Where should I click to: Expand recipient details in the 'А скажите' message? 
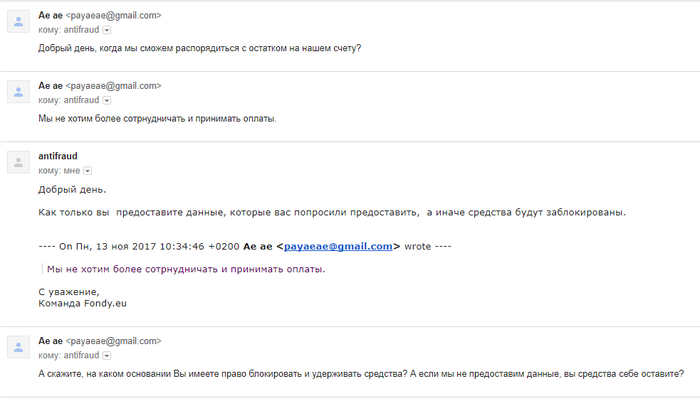pos(107,356)
